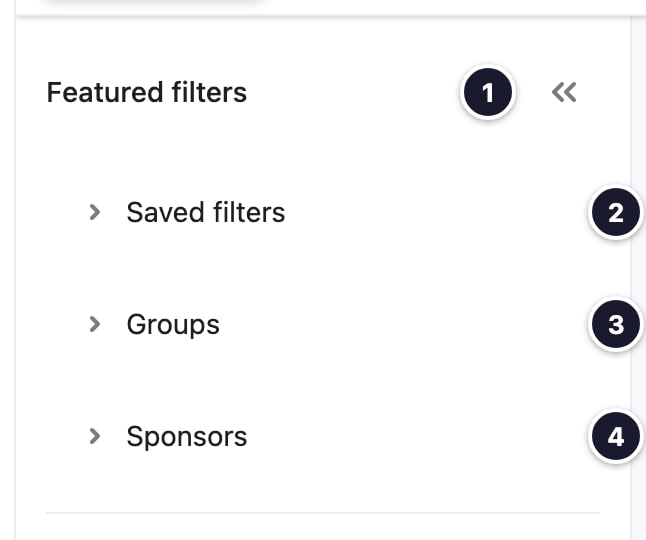Screen dimensions: 646x540
Task: Click the horizontal divider below Sponsors
Action: [x=323, y=513]
